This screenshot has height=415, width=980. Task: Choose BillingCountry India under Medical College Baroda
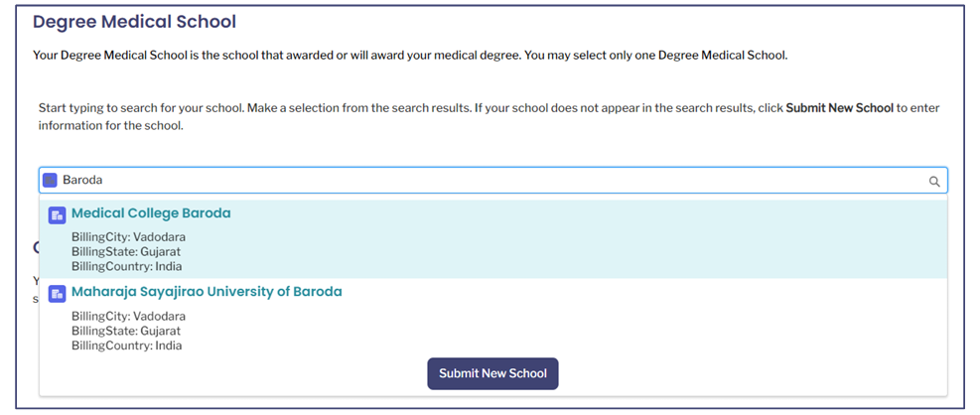pos(126,266)
